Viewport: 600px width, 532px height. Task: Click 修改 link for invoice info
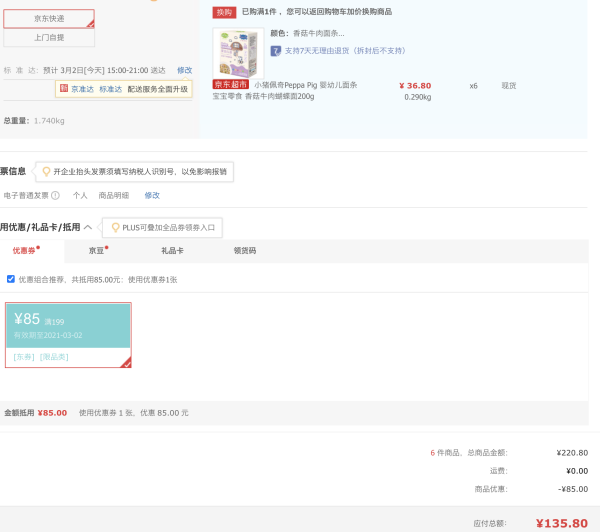152,196
